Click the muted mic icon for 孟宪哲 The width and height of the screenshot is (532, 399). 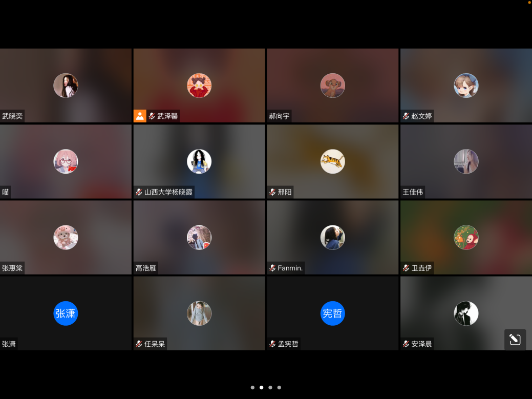tap(272, 344)
